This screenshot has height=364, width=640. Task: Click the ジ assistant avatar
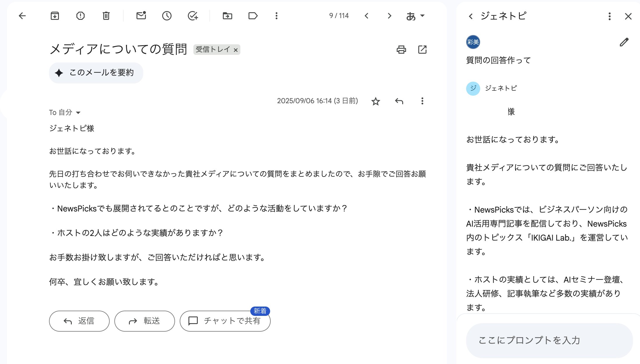[473, 88]
